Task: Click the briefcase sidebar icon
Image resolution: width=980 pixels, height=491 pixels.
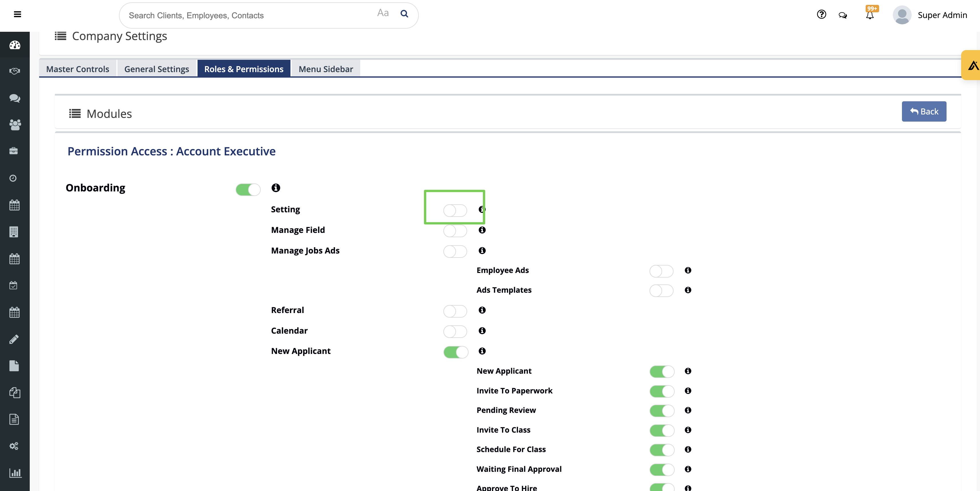Action: point(14,151)
